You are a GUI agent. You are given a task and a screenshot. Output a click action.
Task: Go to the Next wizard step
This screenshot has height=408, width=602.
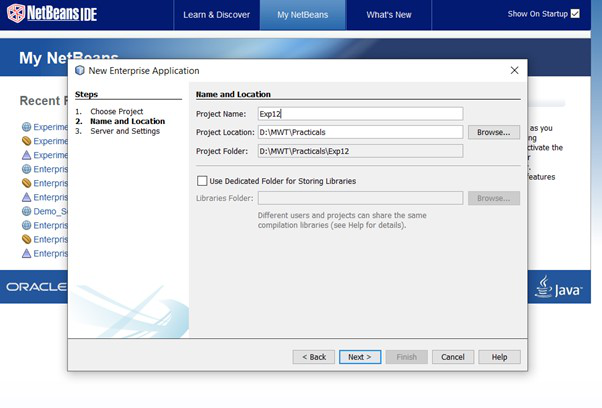click(x=360, y=357)
